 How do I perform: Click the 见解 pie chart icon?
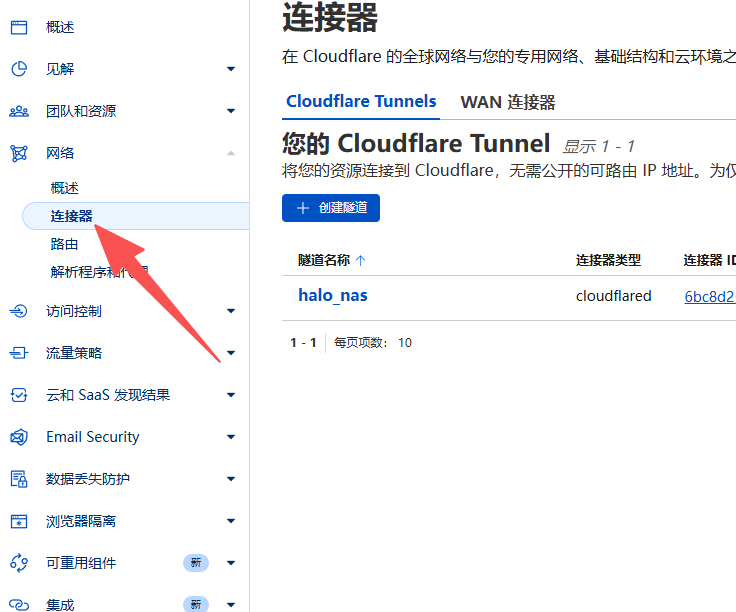tap(19, 69)
